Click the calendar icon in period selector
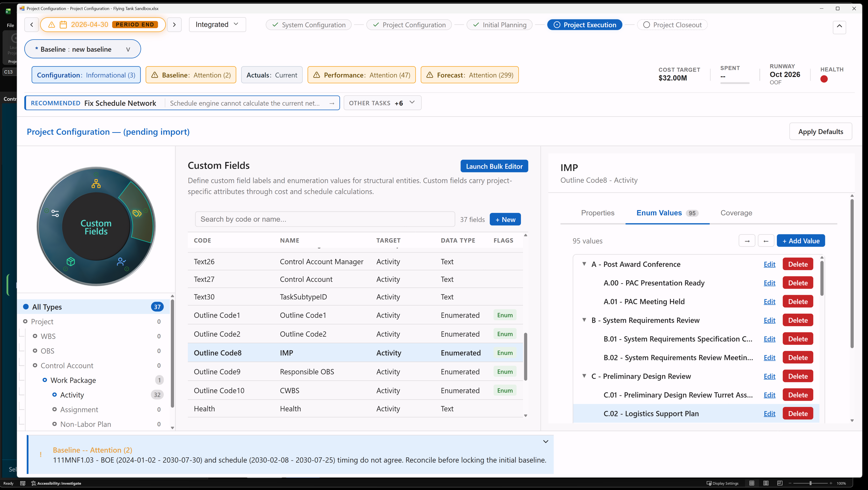 (x=63, y=25)
